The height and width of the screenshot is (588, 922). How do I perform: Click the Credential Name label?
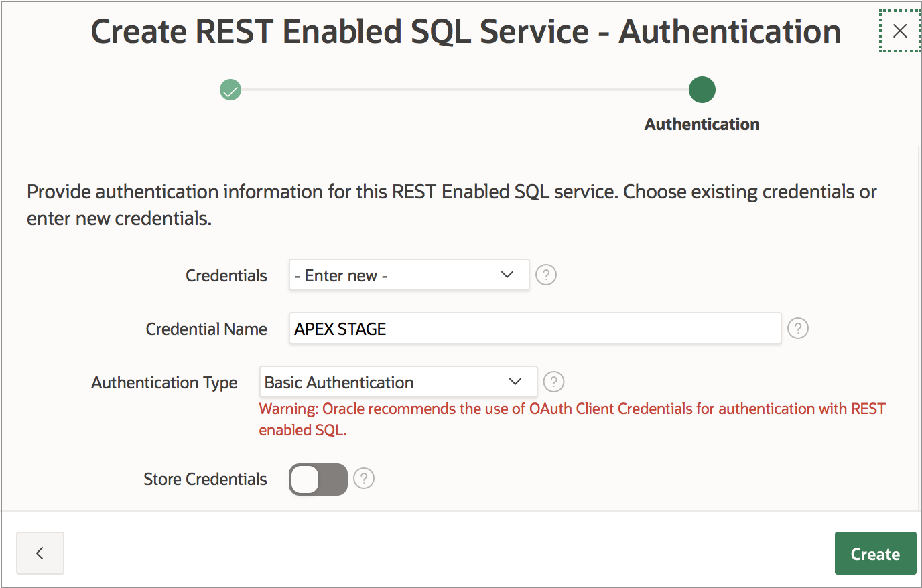click(x=206, y=329)
